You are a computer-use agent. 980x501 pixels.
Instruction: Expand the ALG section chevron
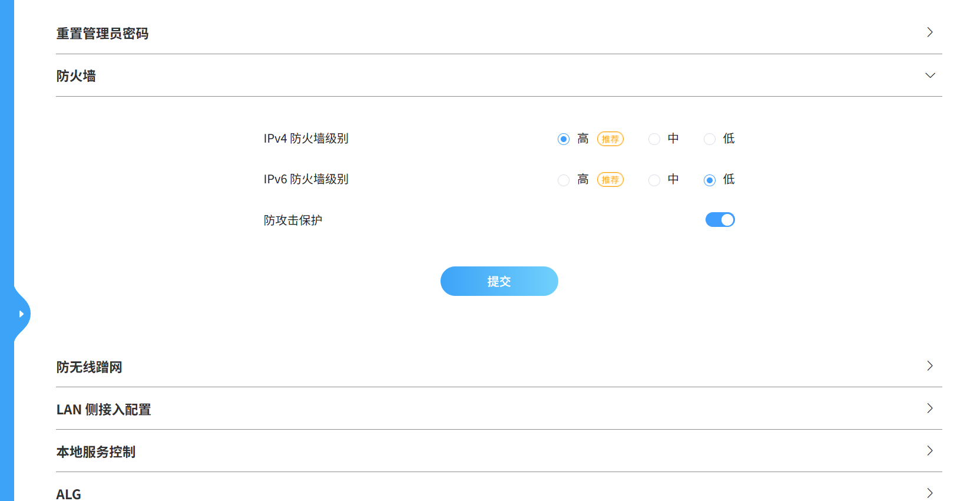click(x=930, y=493)
